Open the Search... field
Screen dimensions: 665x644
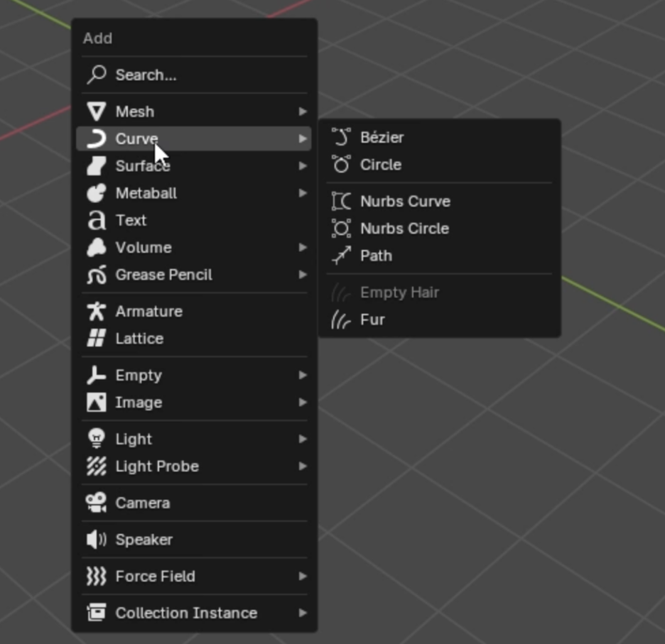click(194, 75)
